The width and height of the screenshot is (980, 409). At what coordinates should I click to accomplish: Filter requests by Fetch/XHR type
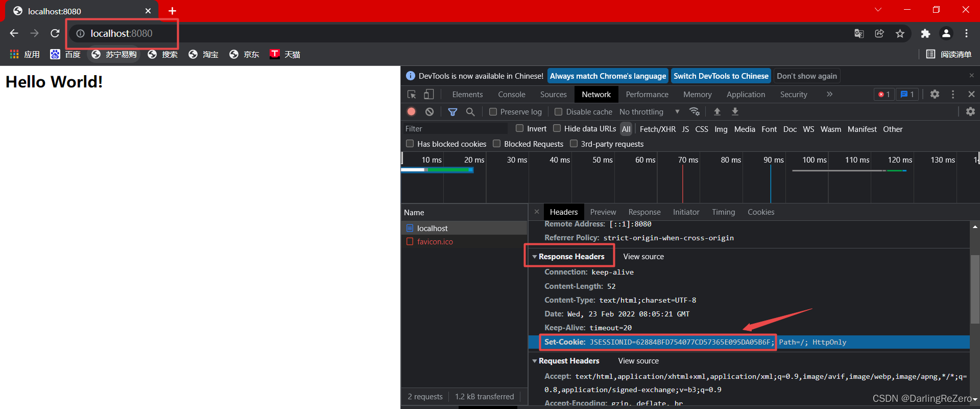point(657,129)
